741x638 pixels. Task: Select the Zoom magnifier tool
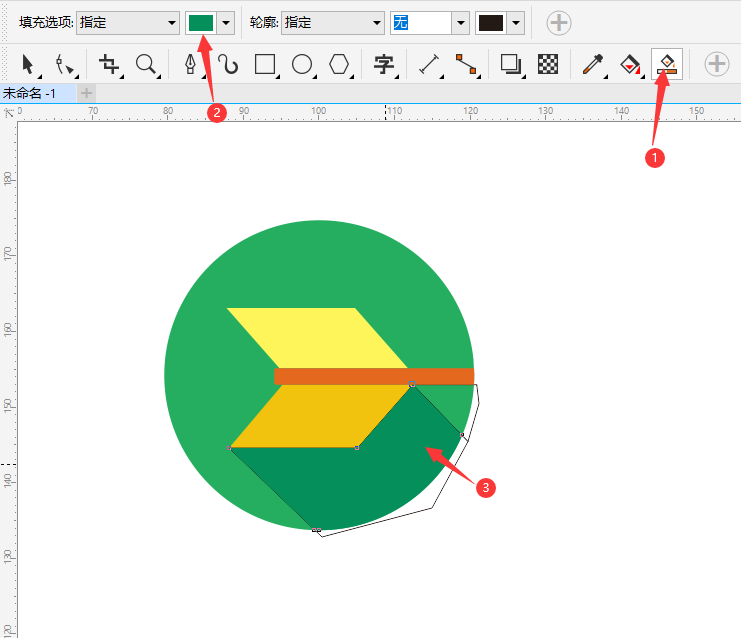point(146,64)
